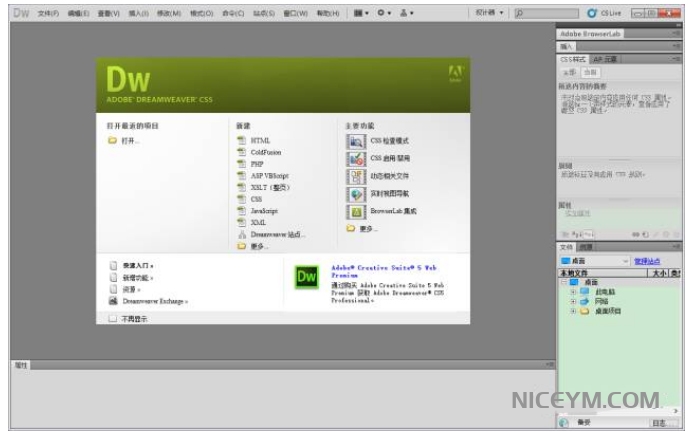The width and height of the screenshot is (689, 438).
Task: Click the XSLT document icon
Action: [x=242, y=187]
